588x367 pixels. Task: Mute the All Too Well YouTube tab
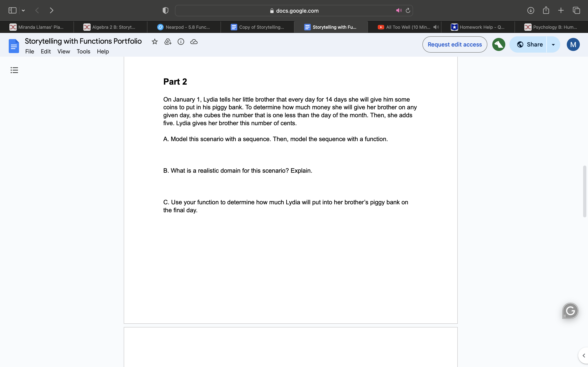tap(436, 27)
